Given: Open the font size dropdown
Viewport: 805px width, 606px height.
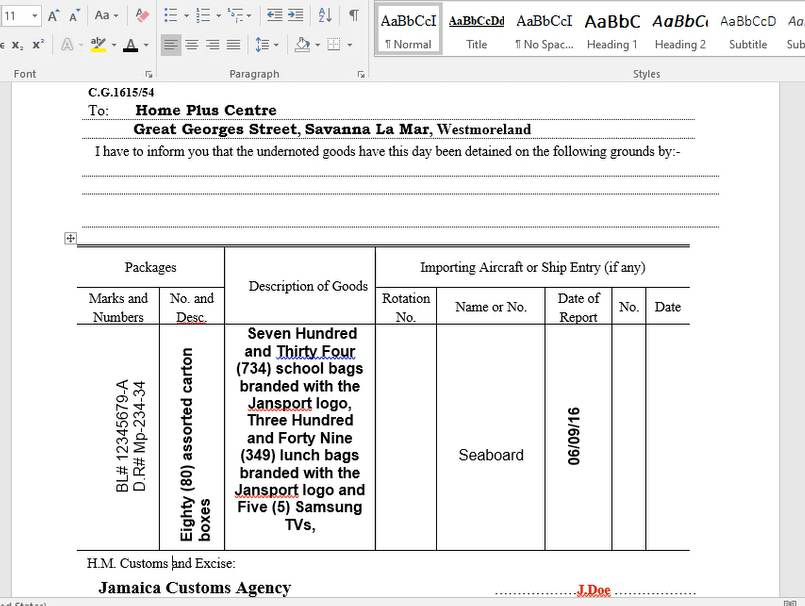Looking at the screenshot, I should click(x=35, y=15).
